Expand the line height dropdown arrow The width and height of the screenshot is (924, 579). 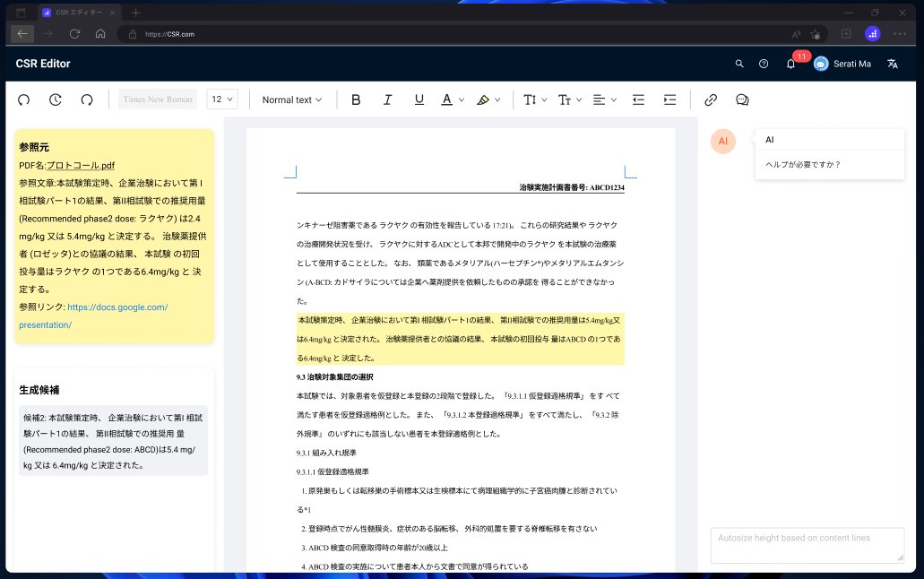pos(544,99)
